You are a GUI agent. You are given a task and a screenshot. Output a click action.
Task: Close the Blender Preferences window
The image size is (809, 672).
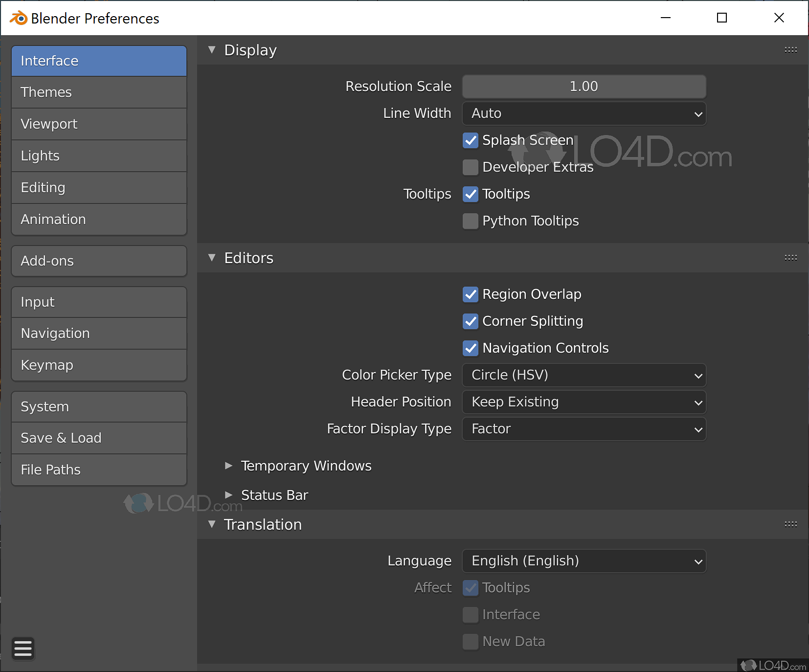779,18
